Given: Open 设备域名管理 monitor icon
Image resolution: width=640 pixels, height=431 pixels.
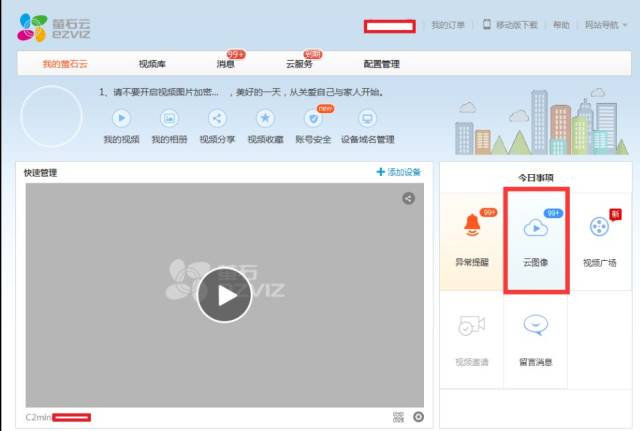Looking at the screenshot, I should (x=367, y=118).
